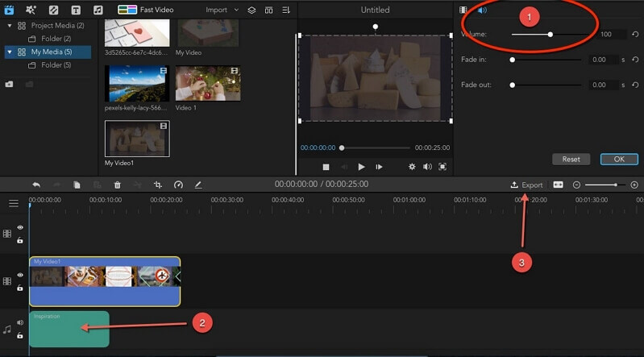Confirm with the OK button
Image resolution: width=644 pixels, height=357 pixels.
pyautogui.click(x=619, y=160)
